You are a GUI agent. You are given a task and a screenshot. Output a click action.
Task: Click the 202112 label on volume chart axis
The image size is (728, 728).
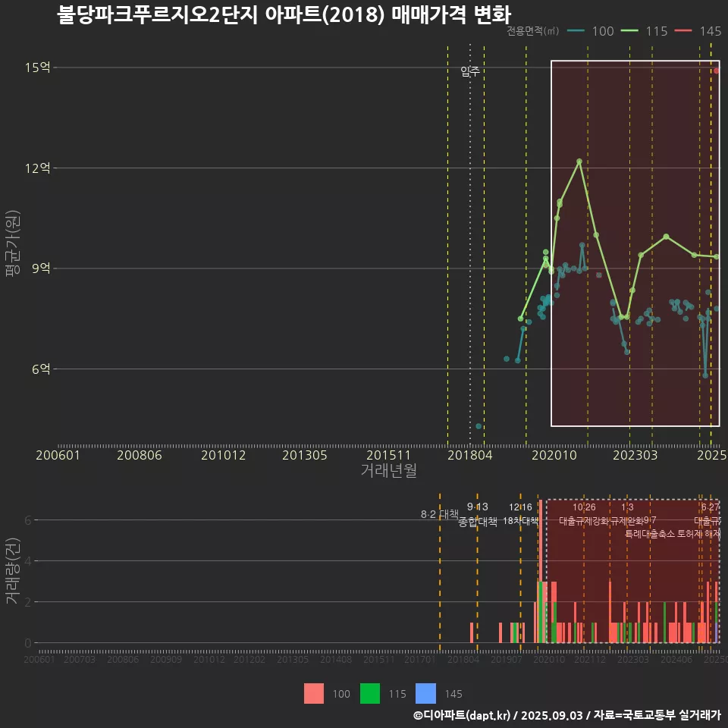click(x=590, y=659)
